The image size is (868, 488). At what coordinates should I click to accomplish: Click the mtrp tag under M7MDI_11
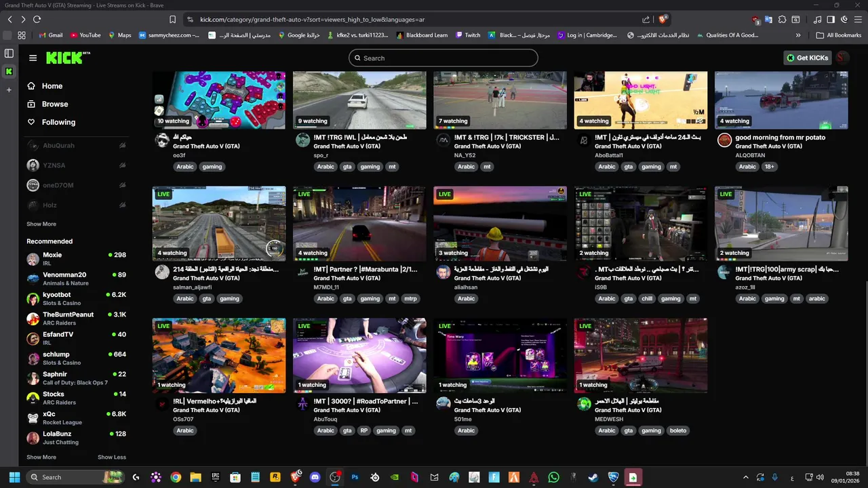(x=410, y=298)
